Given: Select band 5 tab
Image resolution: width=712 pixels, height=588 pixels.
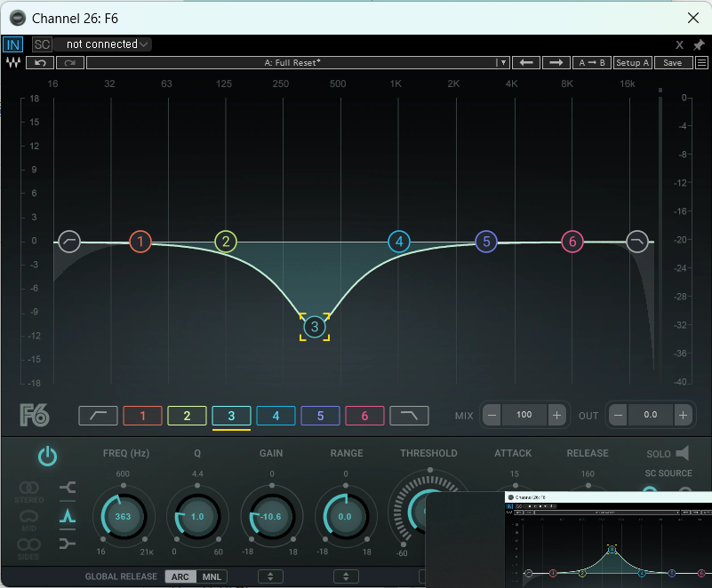Looking at the screenshot, I should point(320,415).
